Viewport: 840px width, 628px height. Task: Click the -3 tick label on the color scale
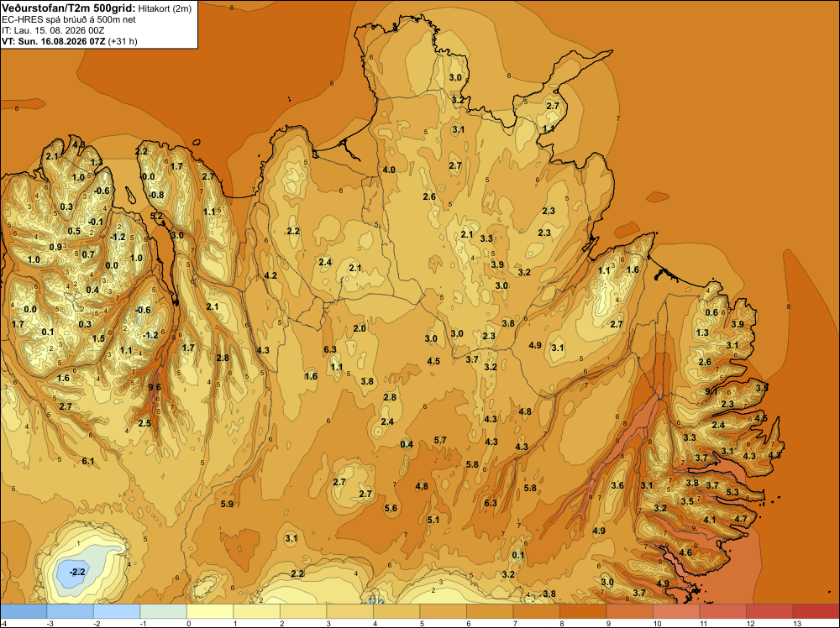tap(50, 623)
